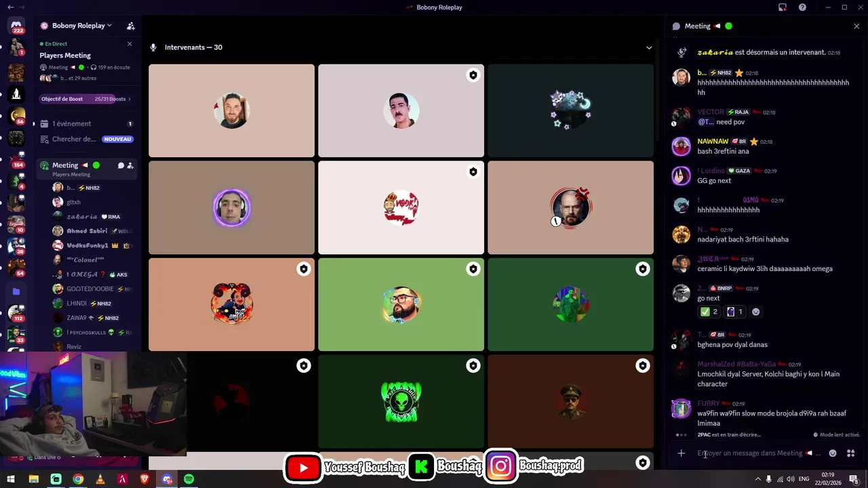Click invite icon on Meeting channel row
The width and height of the screenshot is (868, 488).
130,165
